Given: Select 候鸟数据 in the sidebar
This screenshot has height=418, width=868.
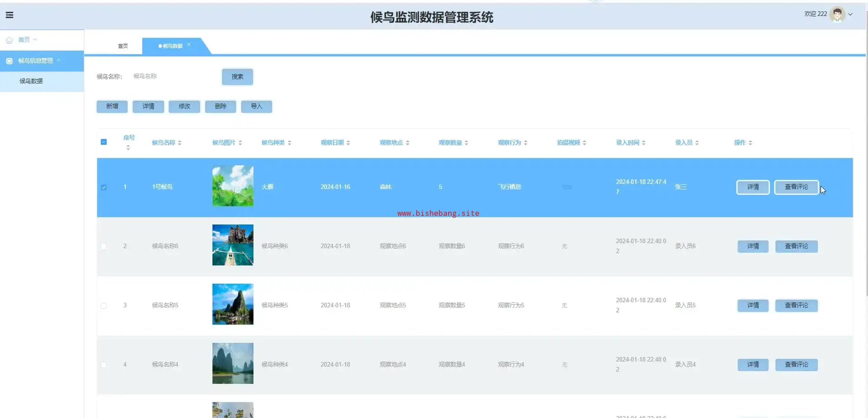Looking at the screenshot, I should (x=31, y=81).
